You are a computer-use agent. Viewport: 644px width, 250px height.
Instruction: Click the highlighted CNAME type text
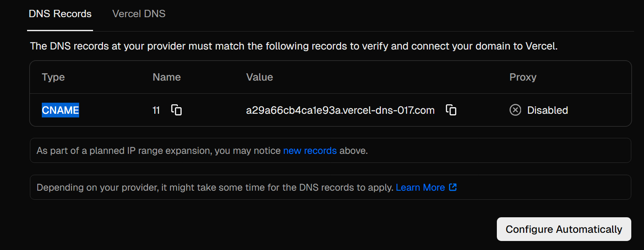pos(60,110)
